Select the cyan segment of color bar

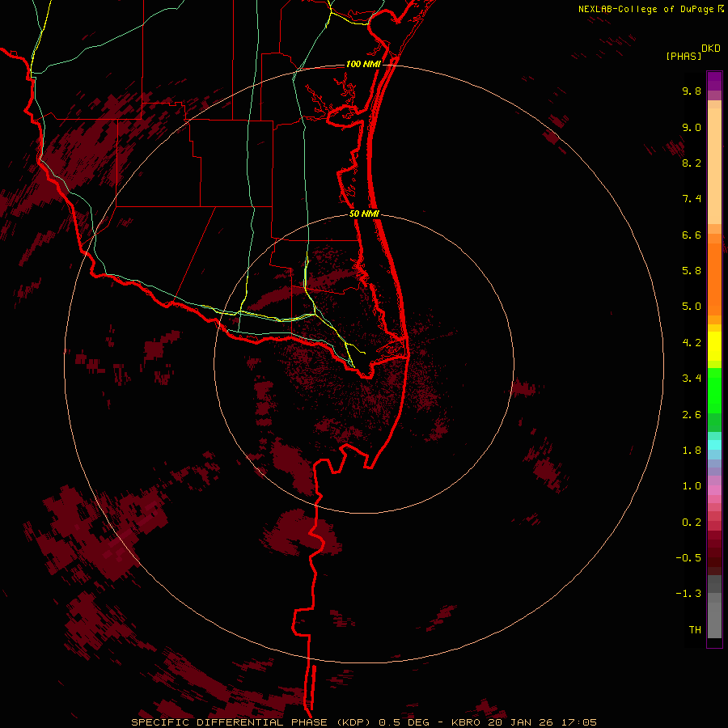[714, 445]
